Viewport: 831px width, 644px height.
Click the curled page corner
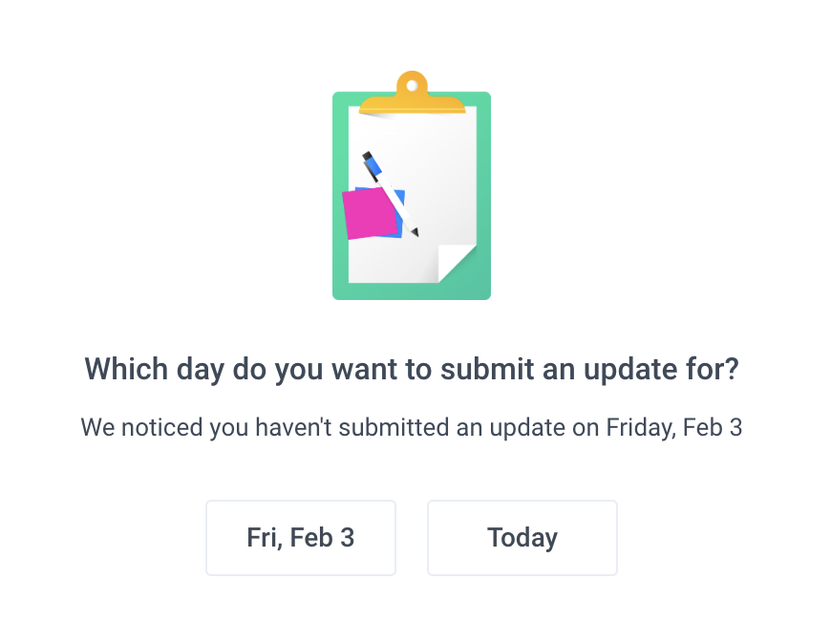tap(456, 264)
